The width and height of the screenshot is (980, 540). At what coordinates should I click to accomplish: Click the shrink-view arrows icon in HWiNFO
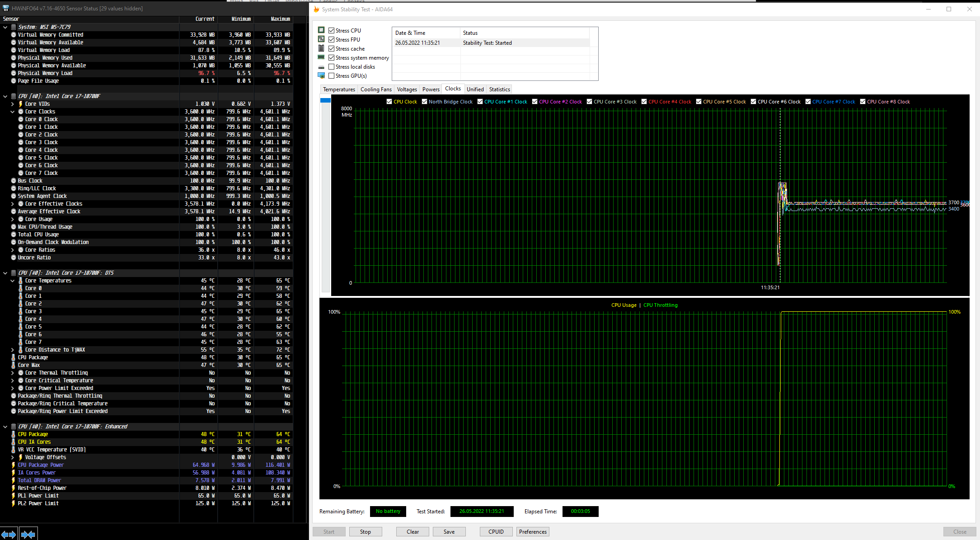[28, 535]
